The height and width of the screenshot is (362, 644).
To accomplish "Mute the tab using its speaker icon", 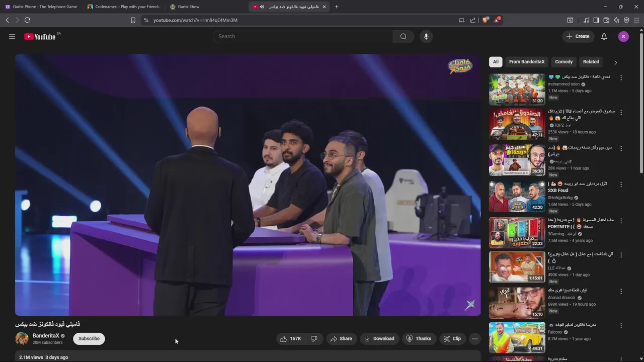I will click(262, 7).
